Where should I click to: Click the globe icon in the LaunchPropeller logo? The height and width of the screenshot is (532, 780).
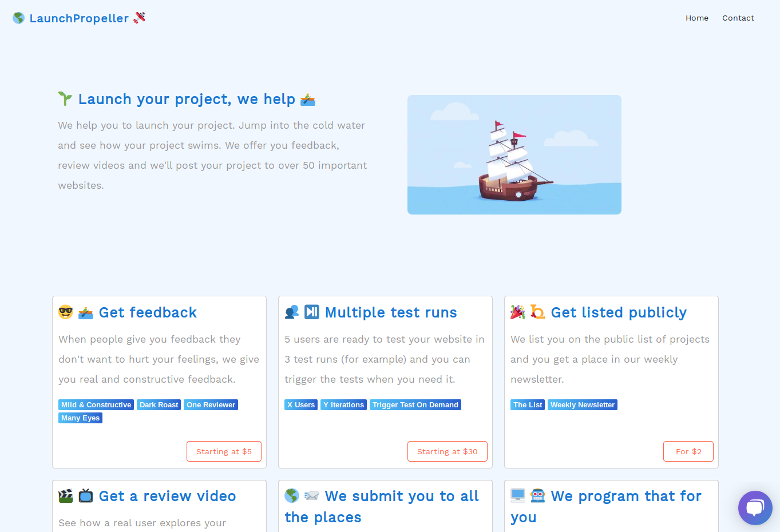18,18
